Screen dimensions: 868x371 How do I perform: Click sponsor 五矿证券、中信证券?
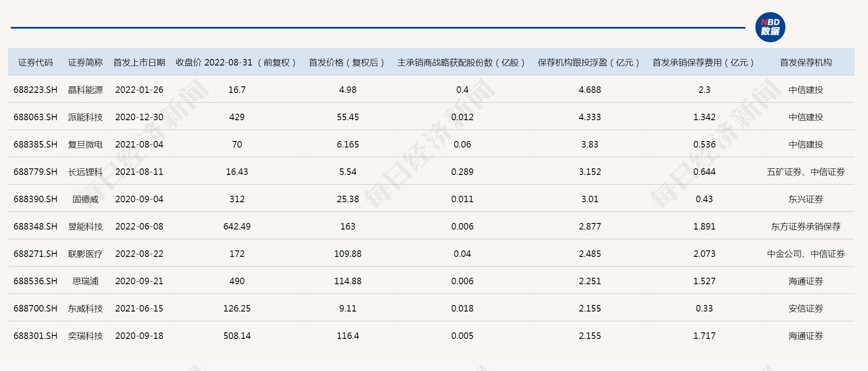(x=806, y=172)
